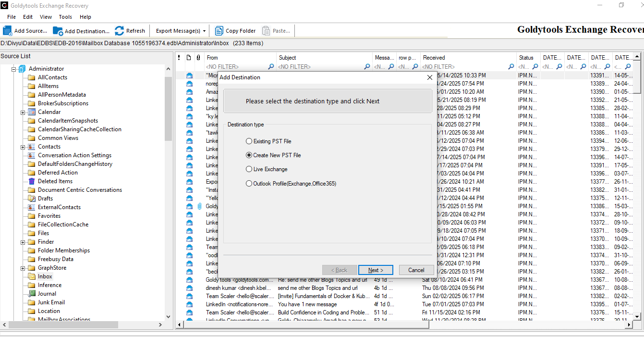Click the Drafts folder icon

point(32,199)
